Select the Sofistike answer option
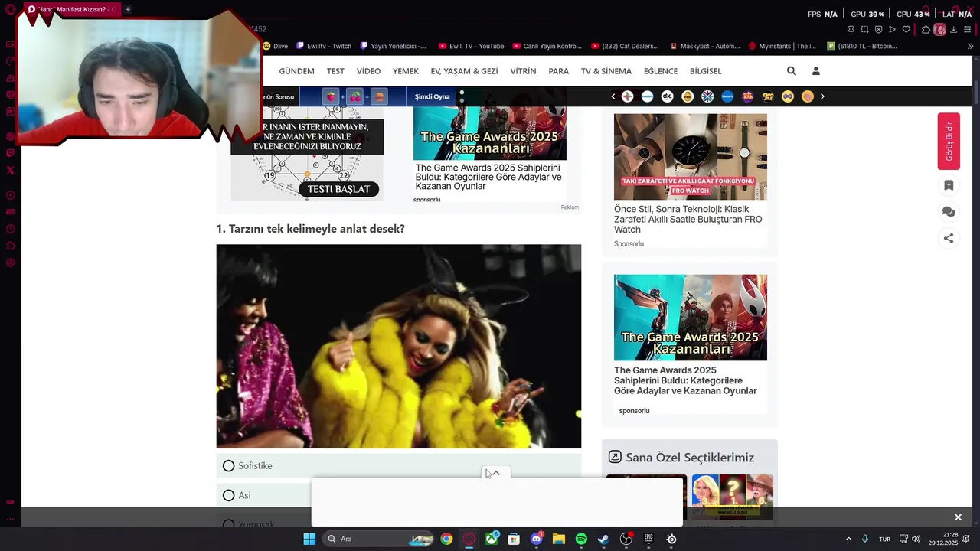980x551 pixels. [399, 465]
